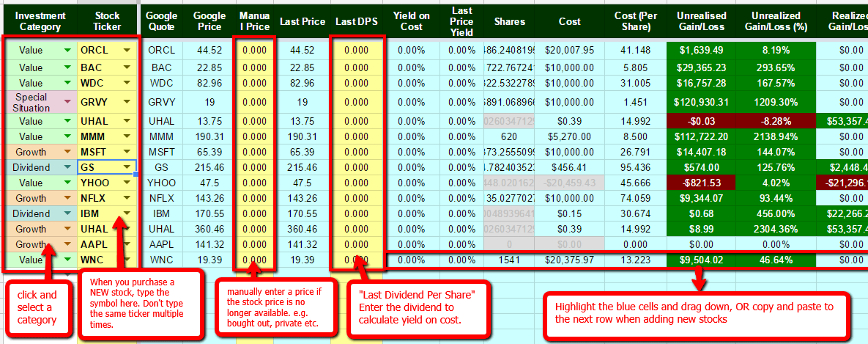Select the $20,375.97 cost cell

click(570, 260)
